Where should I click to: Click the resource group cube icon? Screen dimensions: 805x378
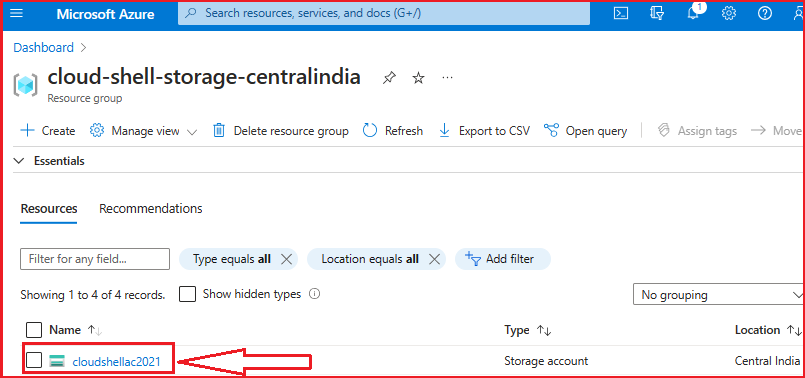click(x=26, y=84)
